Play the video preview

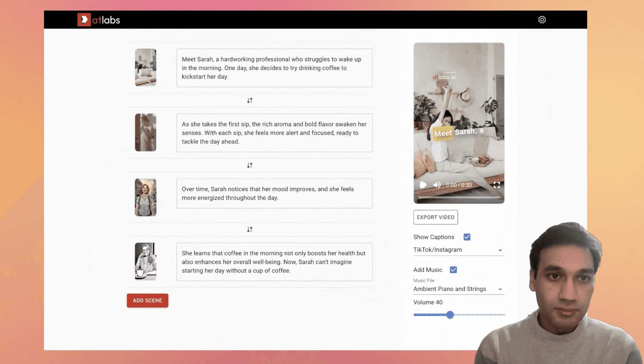point(423,185)
